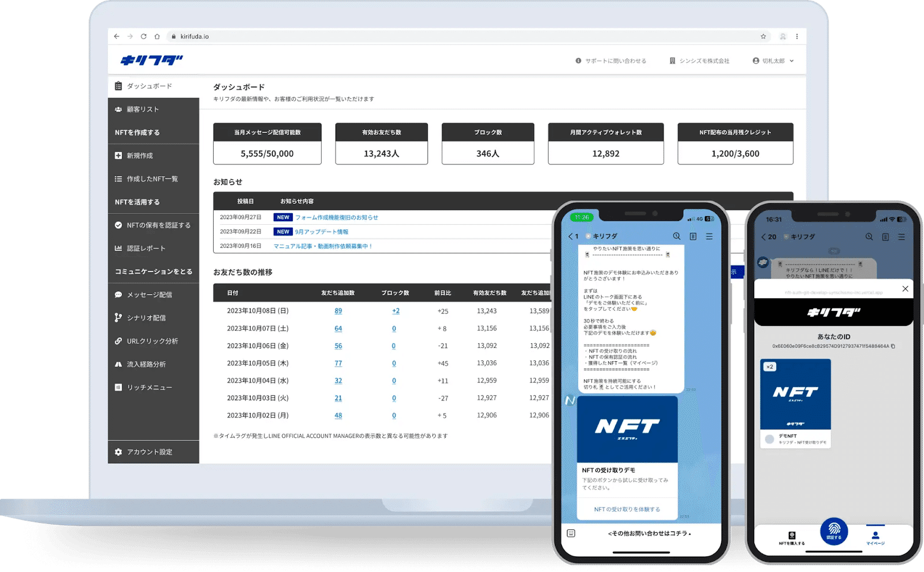
Task: Open アカウント設定 in the sidebar
Action: pos(154,452)
